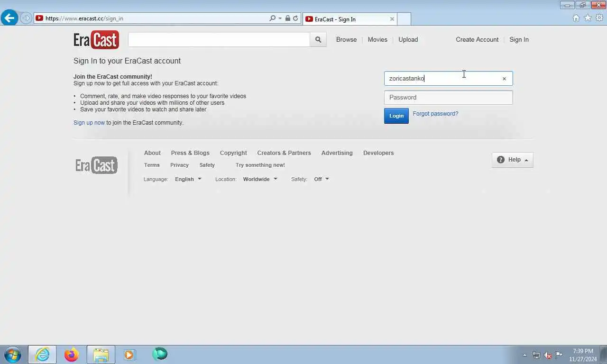Open Advertising footer link
Viewport: 607px width, 364px height.
337,153
